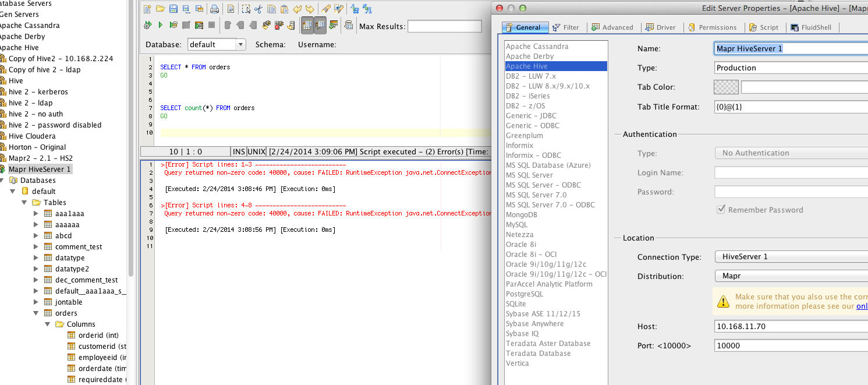Click the Save As icon with dots

(186, 9)
